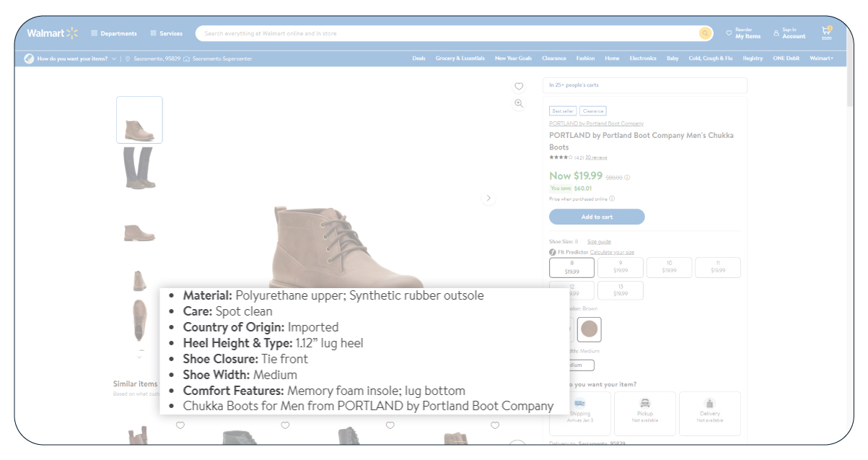The image size is (868, 460).
Task: Choose the Pickup option
Action: (645, 414)
